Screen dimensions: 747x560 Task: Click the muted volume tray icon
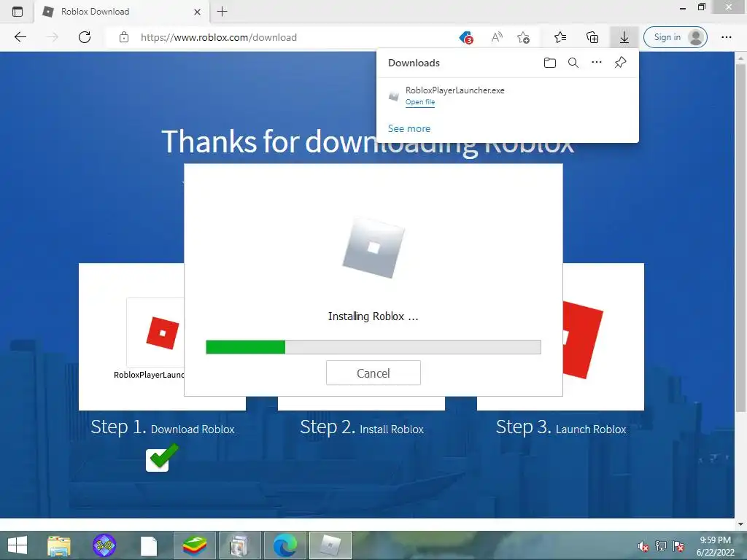[643, 546]
